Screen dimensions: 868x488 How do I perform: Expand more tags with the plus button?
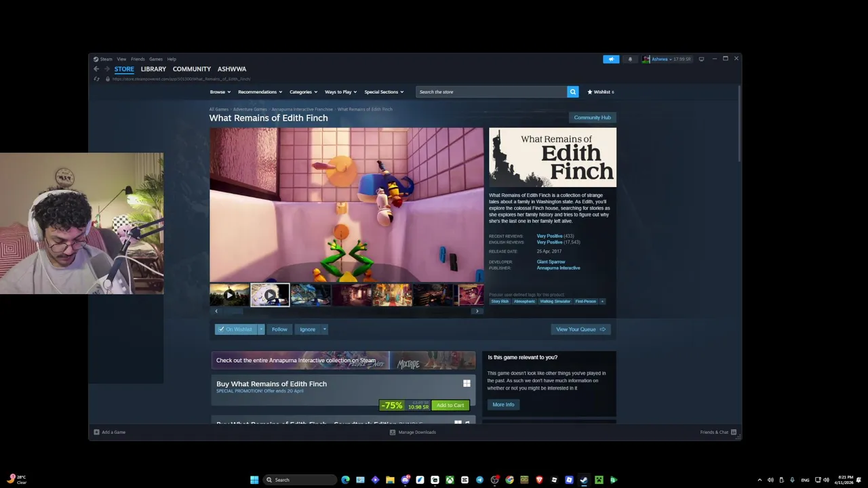tap(602, 301)
